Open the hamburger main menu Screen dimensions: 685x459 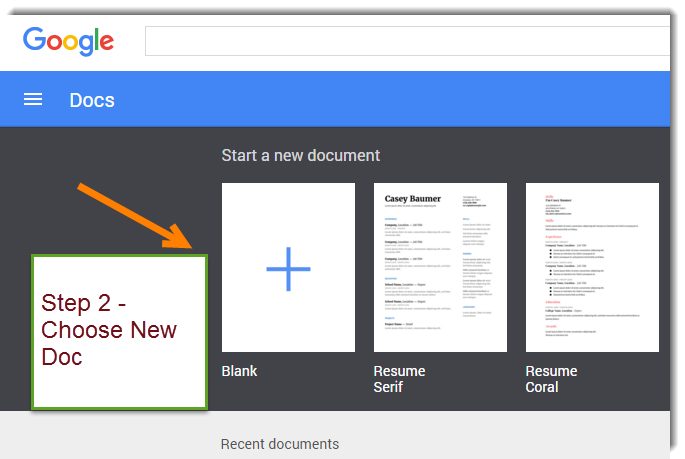tap(33, 99)
